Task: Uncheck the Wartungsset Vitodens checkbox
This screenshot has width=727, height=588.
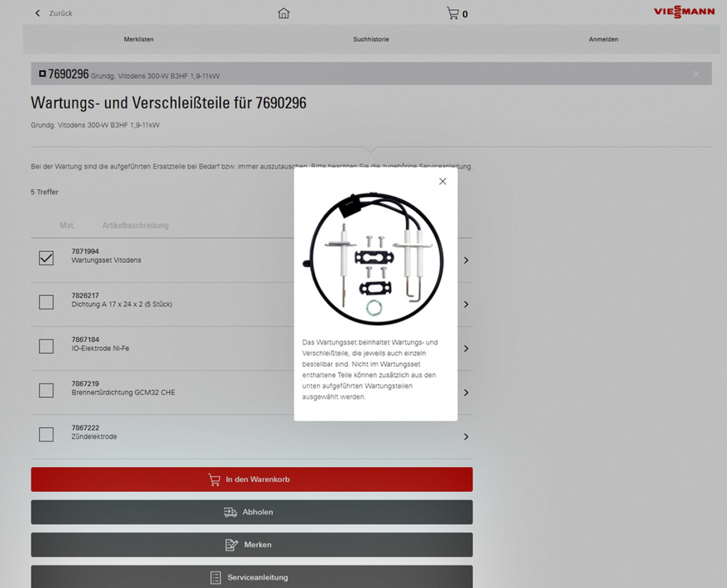Action: tap(46, 259)
